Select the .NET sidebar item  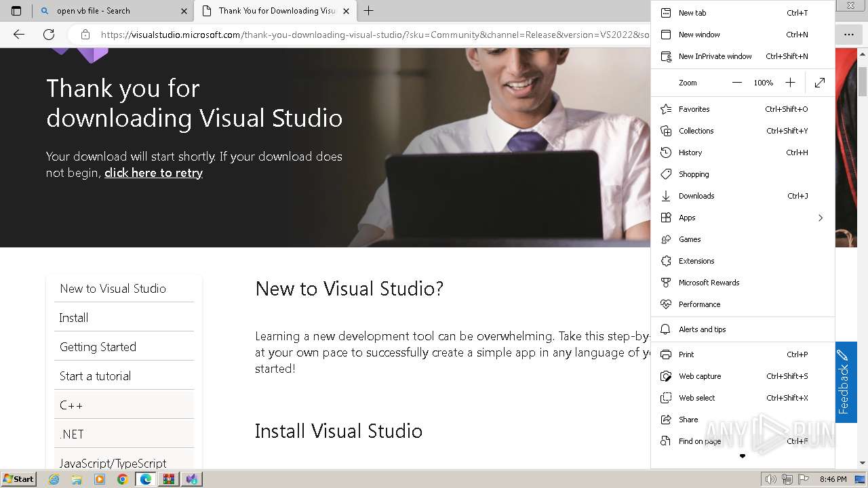[124, 434]
